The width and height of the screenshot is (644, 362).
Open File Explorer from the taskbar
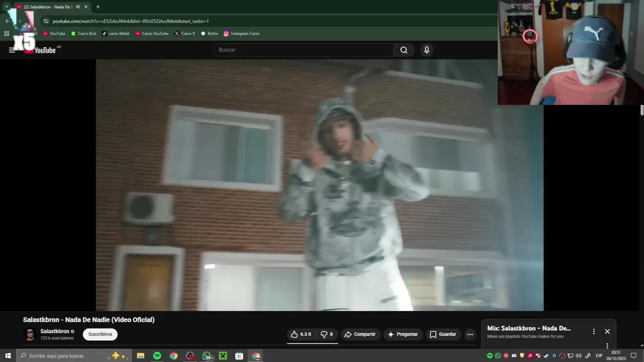pos(140,356)
